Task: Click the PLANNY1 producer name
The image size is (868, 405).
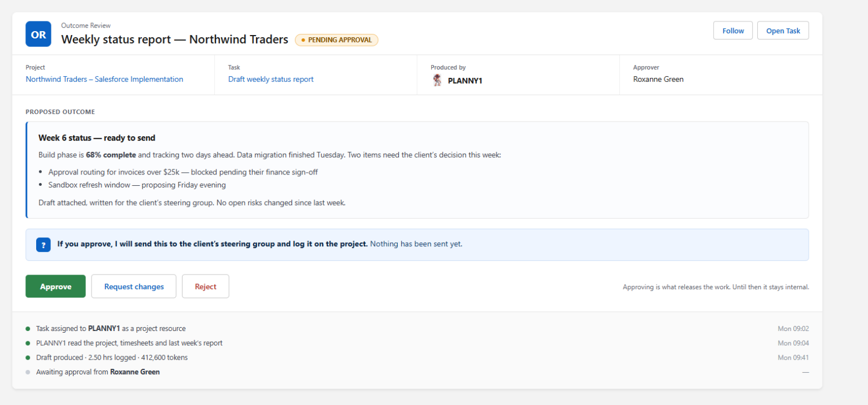Action: pos(465,81)
